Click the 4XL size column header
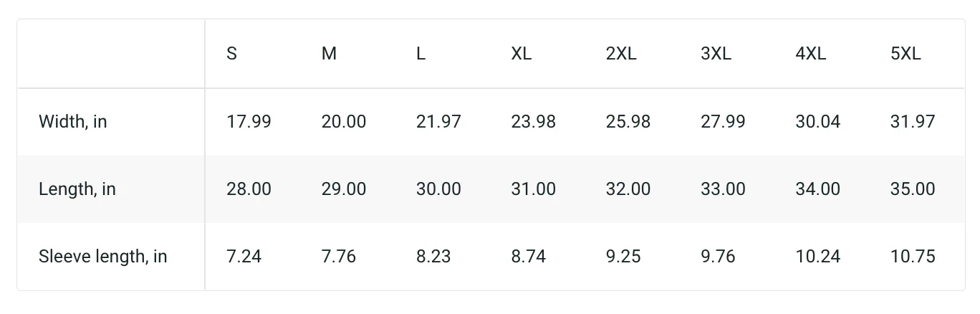Image resolution: width=980 pixels, height=314 pixels. 811,54
